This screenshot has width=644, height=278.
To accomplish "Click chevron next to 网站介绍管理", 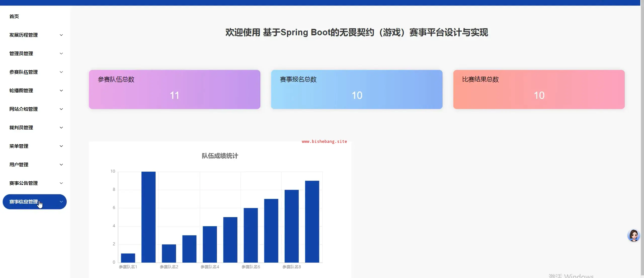I will pyautogui.click(x=61, y=109).
